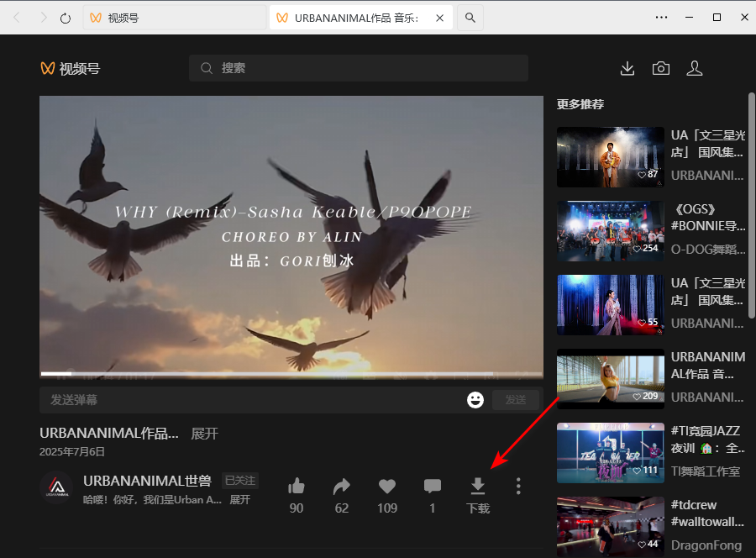Click the 发送 send button
The height and width of the screenshot is (558, 756).
tap(515, 400)
